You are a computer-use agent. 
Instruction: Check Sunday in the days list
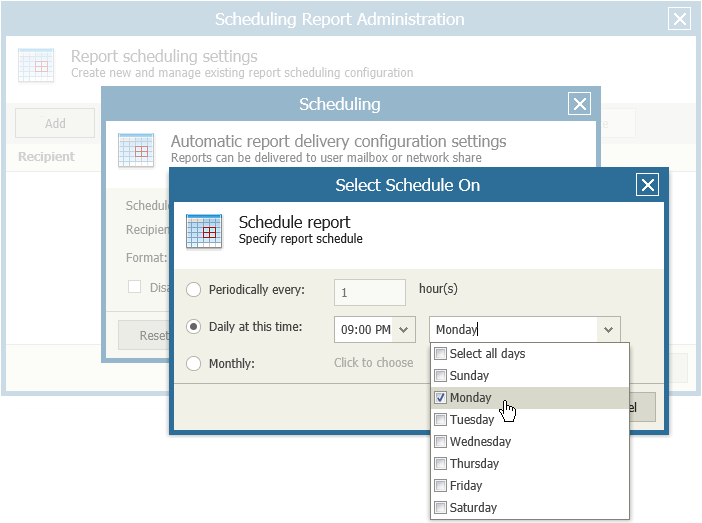(441, 376)
